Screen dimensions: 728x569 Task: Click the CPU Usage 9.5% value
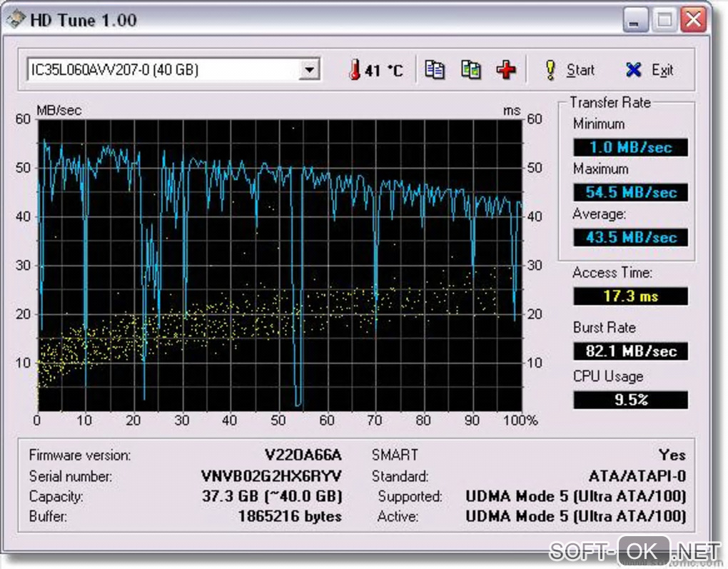coord(630,400)
